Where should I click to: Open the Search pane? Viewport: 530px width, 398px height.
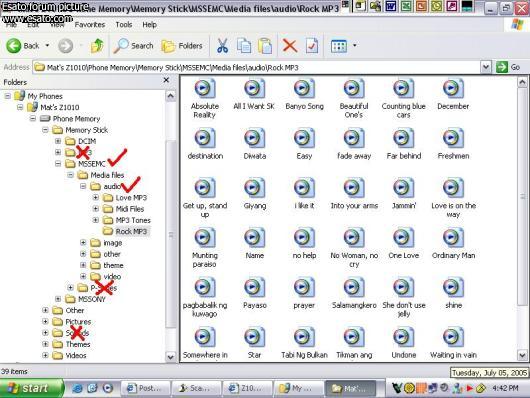click(133, 46)
